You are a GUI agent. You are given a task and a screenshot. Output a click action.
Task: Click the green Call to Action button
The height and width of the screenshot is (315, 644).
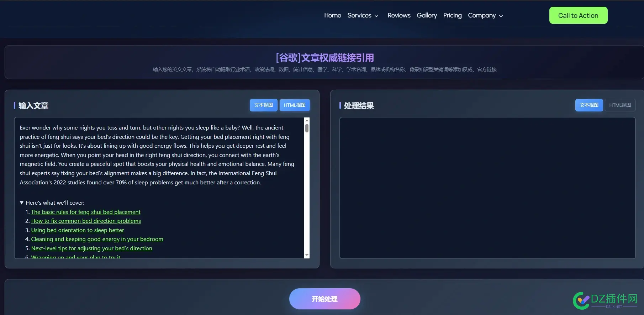[x=578, y=15]
